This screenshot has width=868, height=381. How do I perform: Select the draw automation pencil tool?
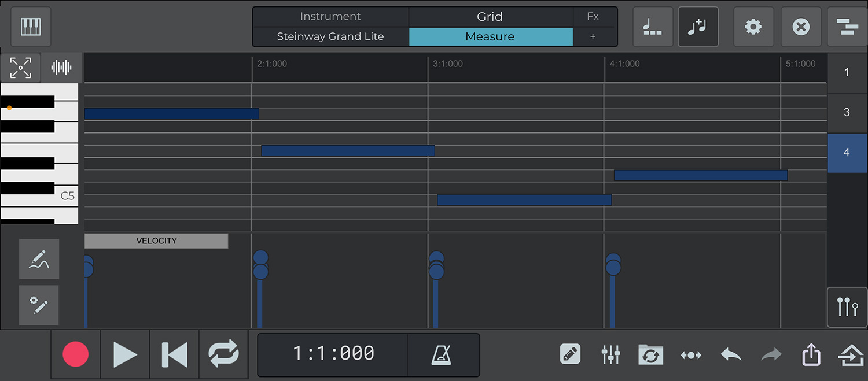[39, 259]
